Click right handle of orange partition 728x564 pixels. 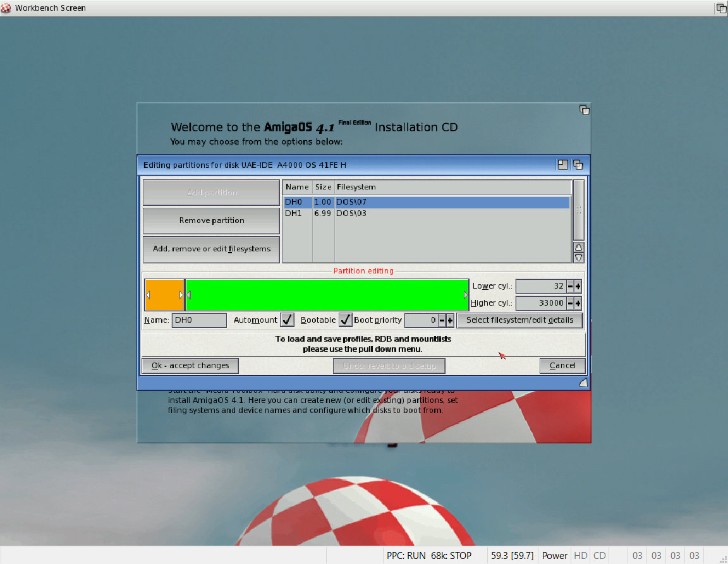pyautogui.click(x=181, y=295)
